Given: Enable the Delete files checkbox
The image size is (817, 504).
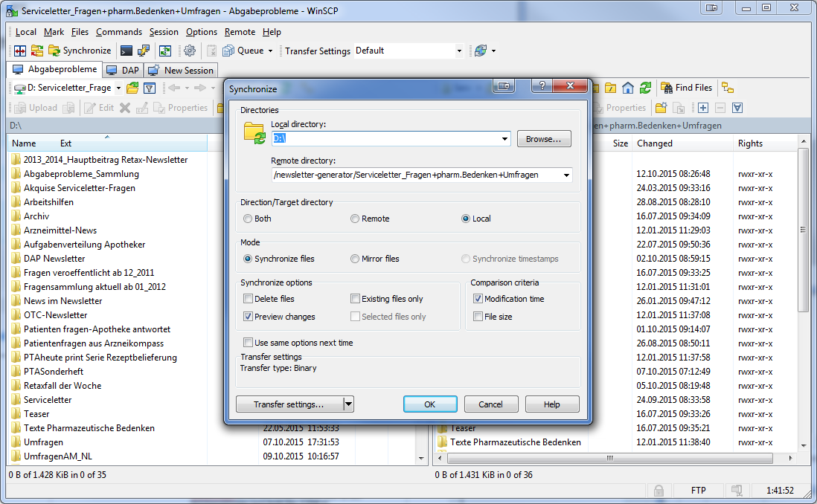Looking at the screenshot, I should [x=249, y=299].
